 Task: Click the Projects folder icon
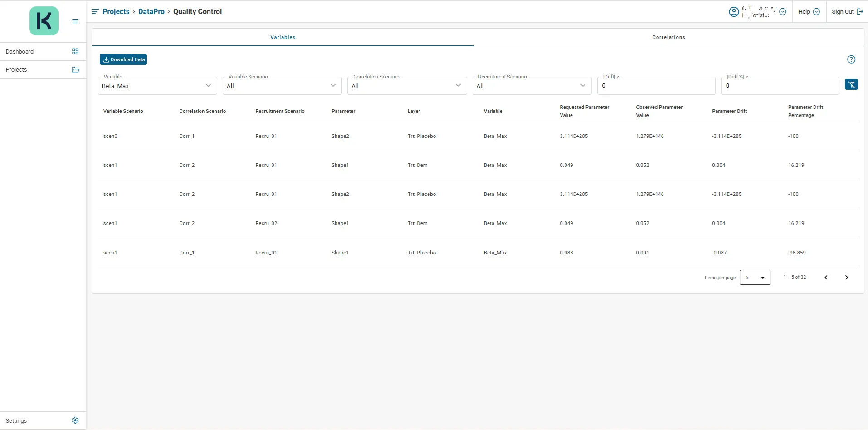(x=75, y=70)
